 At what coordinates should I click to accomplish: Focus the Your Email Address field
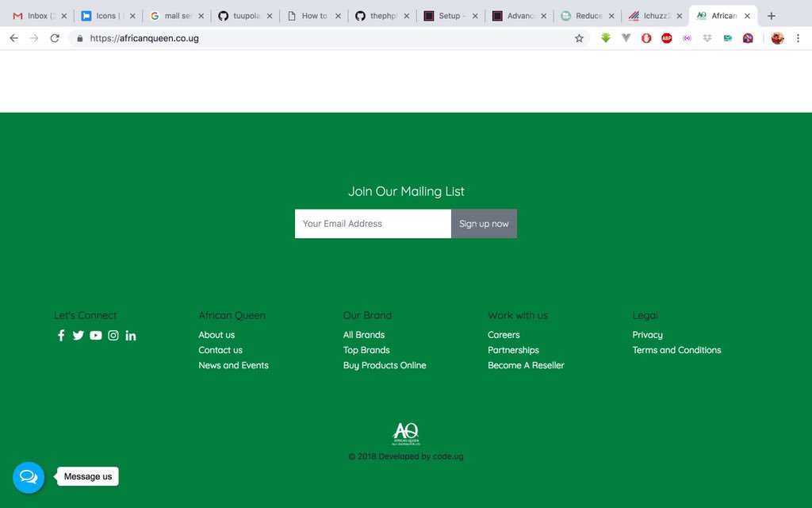373,223
